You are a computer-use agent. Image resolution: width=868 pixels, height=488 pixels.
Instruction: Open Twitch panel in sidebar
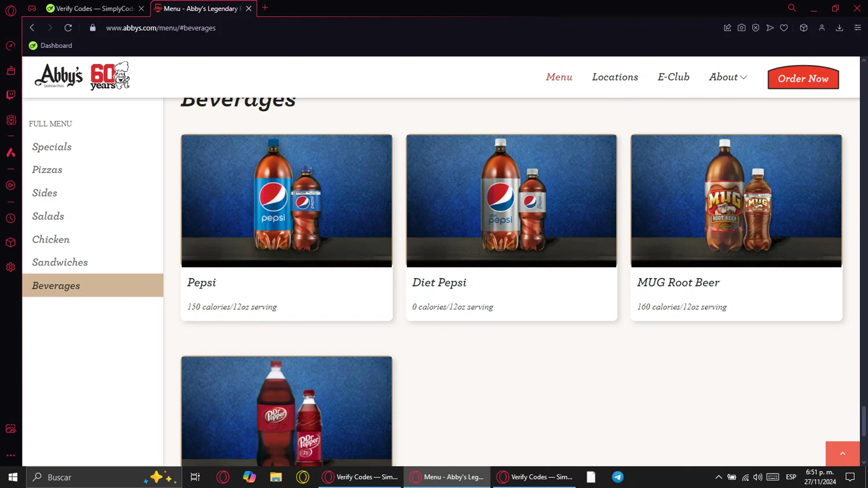tap(10, 95)
